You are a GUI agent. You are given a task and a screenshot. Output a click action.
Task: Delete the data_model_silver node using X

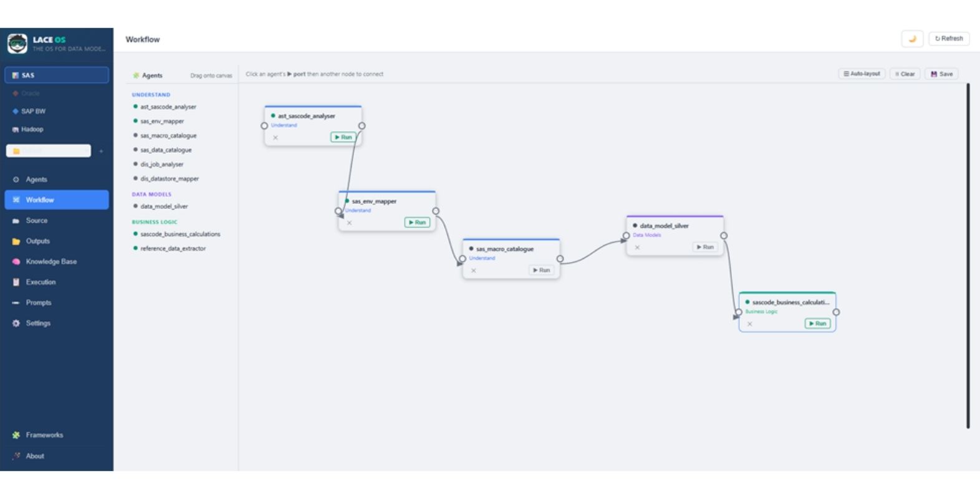pos(637,248)
